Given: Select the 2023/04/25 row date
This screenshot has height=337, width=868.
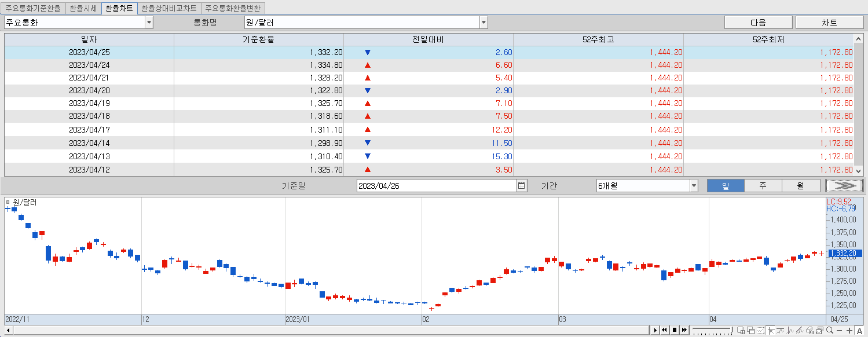Looking at the screenshot, I should point(89,52).
